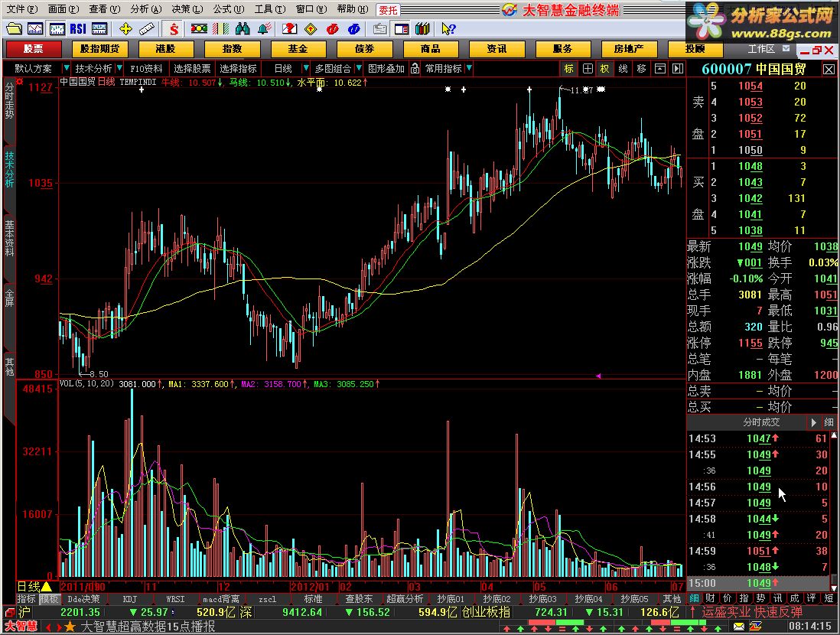Click the RSI indicator icon

[x=78, y=29]
